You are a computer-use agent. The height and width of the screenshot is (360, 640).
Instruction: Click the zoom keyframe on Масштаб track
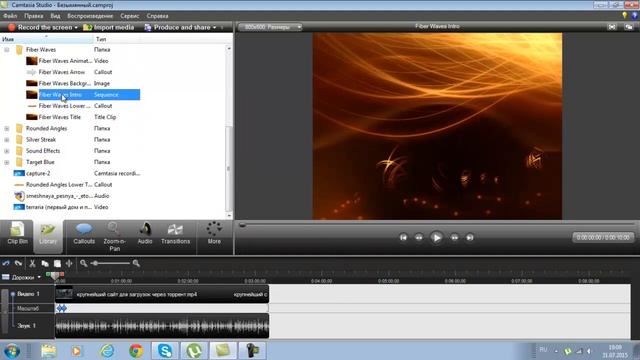(62, 309)
